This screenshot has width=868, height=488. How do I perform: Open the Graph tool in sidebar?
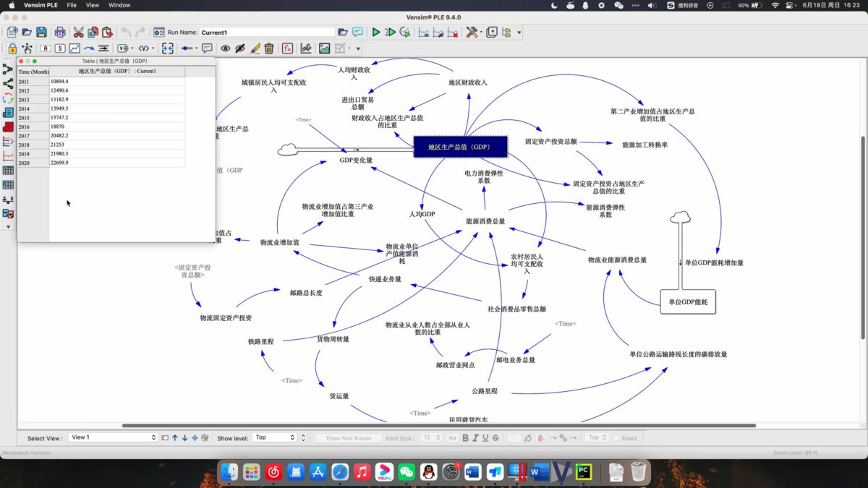[x=8, y=156]
